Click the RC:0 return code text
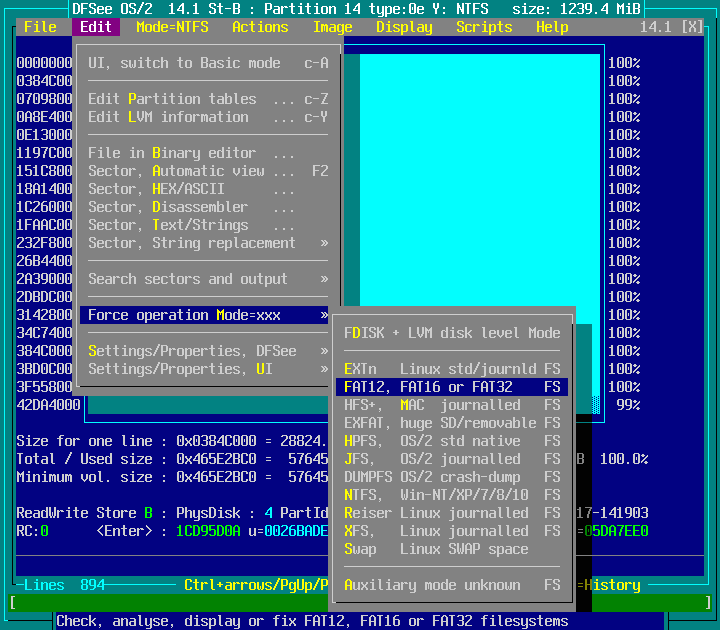Viewport: 720px width, 630px height. click(32, 531)
